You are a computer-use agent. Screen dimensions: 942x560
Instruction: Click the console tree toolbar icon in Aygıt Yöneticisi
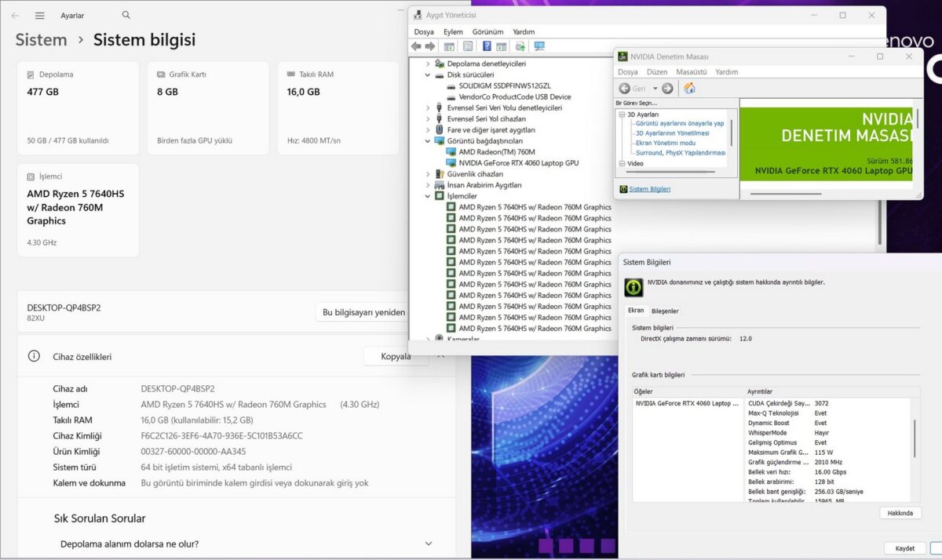pyautogui.click(x=449, y=46)
